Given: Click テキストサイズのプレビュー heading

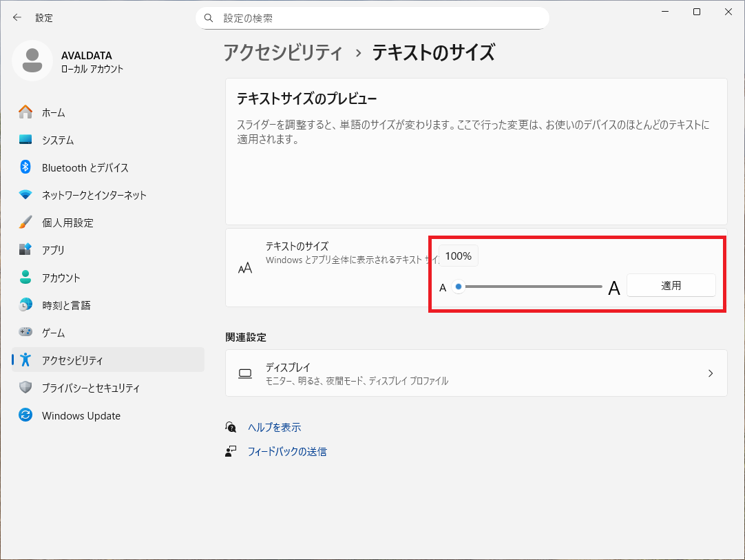Looking at the screenshot, I should [307, 99].
